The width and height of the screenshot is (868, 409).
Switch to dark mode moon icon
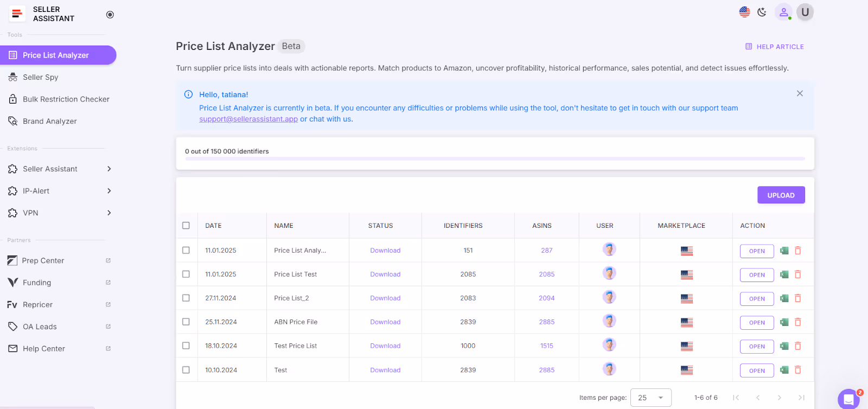click(762, 12)
